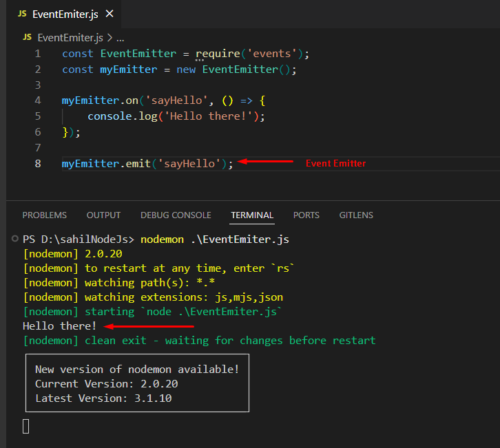The width and height of the screenshot is (500, 448).
Task: Close the EventEmiter.js editor tab
Action: coord(110,14)
